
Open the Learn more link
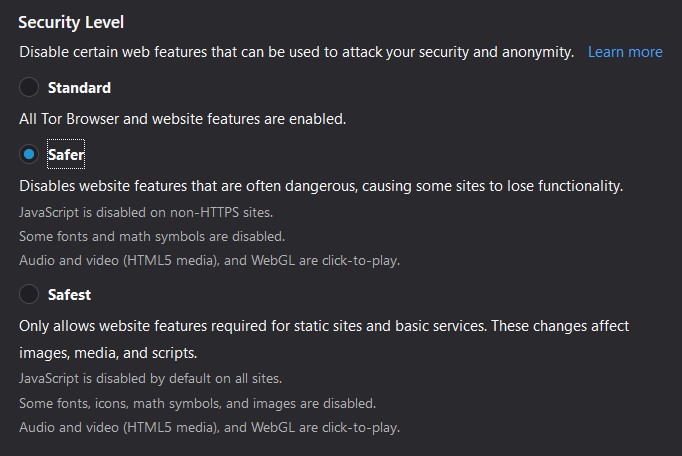(625, 52)
